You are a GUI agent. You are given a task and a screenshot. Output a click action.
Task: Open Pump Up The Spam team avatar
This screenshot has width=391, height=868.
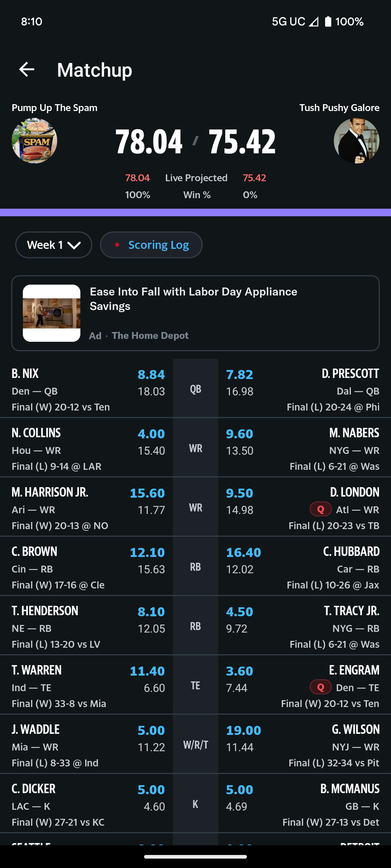[34, 141]
